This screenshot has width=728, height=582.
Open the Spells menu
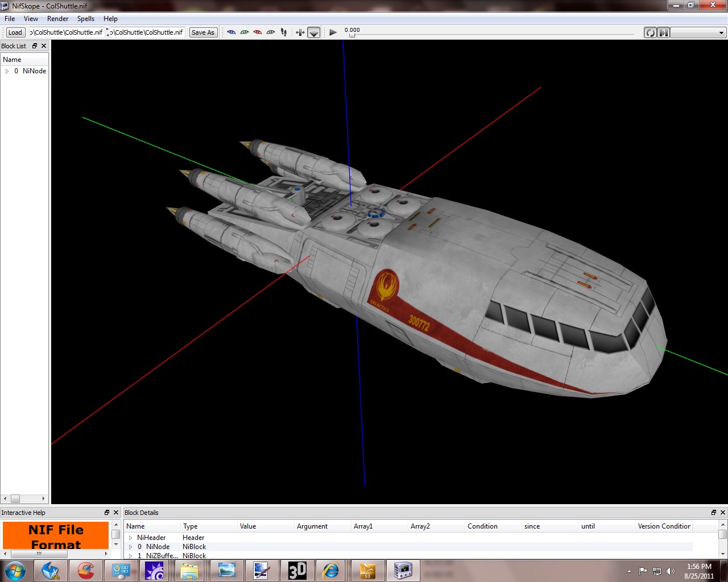click(x=85, y=18)
